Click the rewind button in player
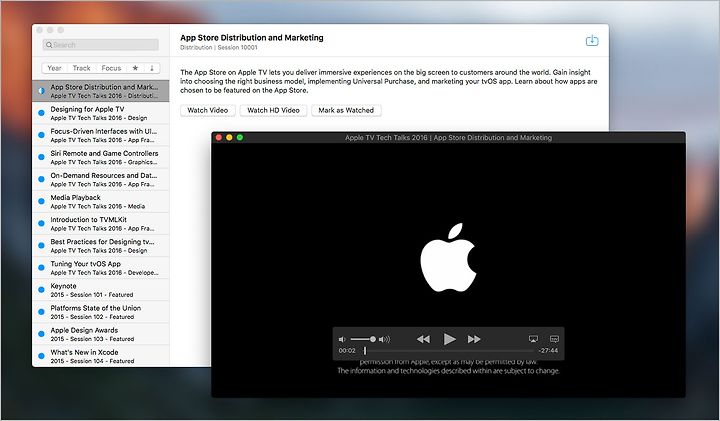This screenshot has height=421, width=720. 423,339
